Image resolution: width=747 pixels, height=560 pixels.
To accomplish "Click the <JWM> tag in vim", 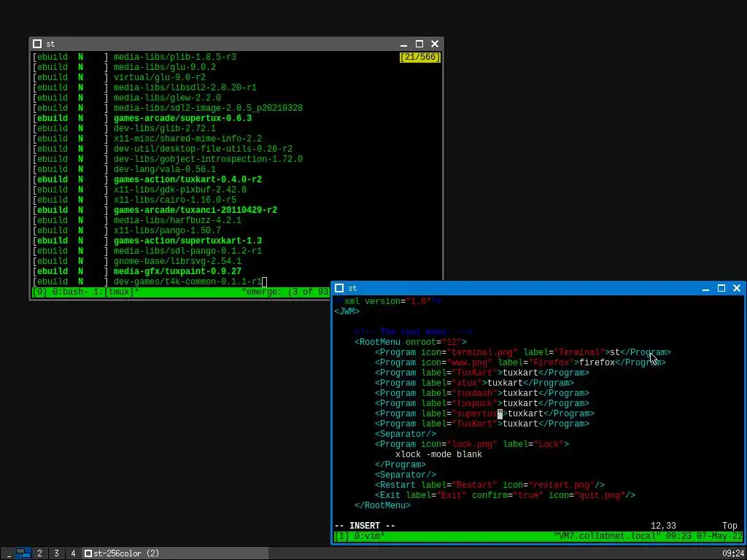I will tap(347, 311).
